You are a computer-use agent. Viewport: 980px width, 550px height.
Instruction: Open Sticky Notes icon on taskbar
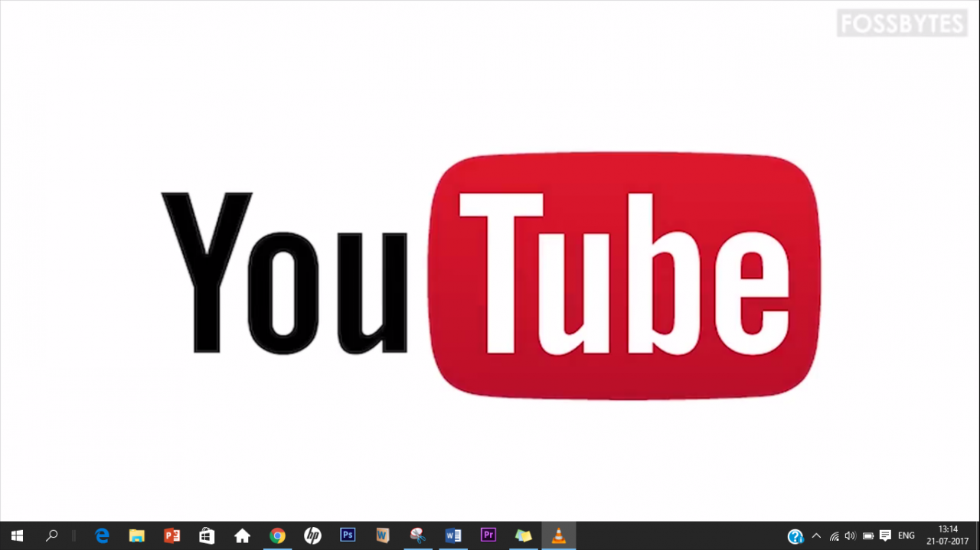[524, 535]
